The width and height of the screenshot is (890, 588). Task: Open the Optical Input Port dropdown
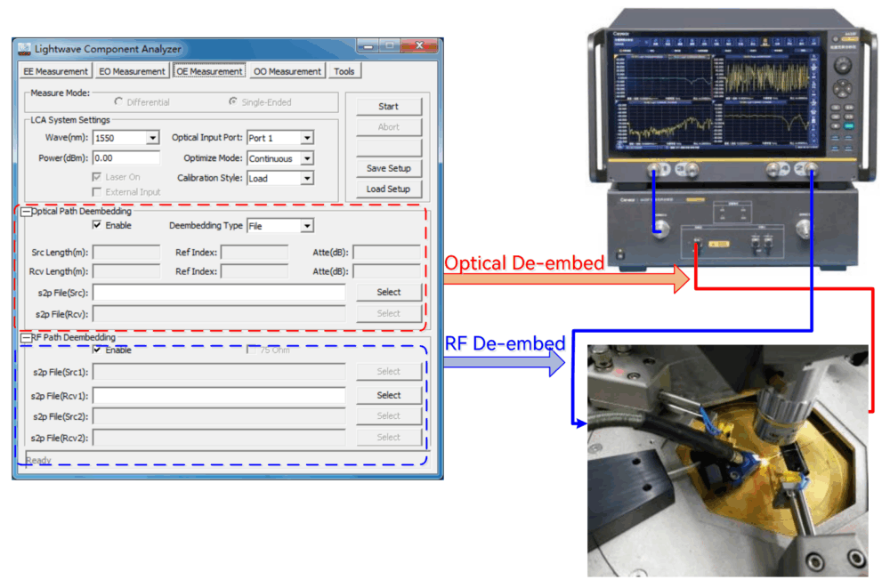[x=306, y=138]
